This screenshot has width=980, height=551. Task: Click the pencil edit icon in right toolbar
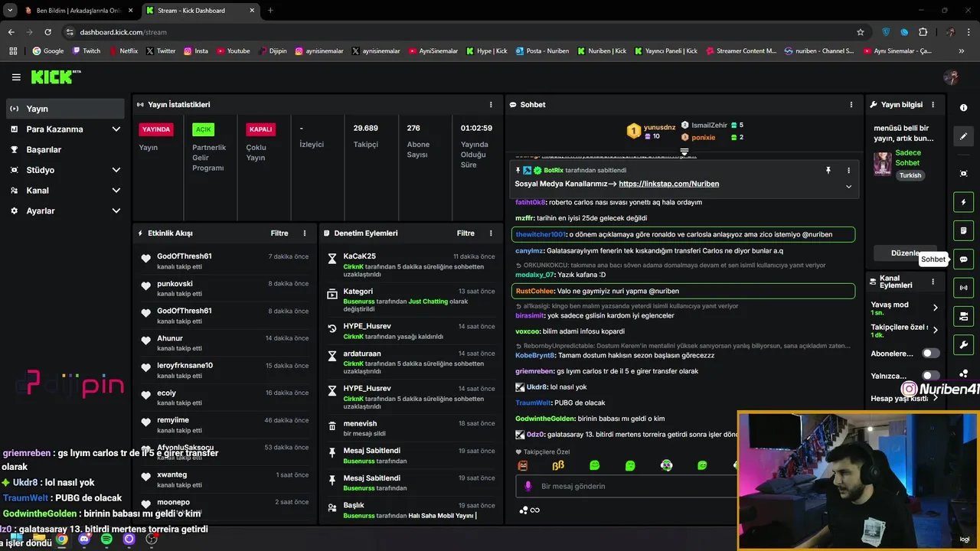click(x=963, y=136)
